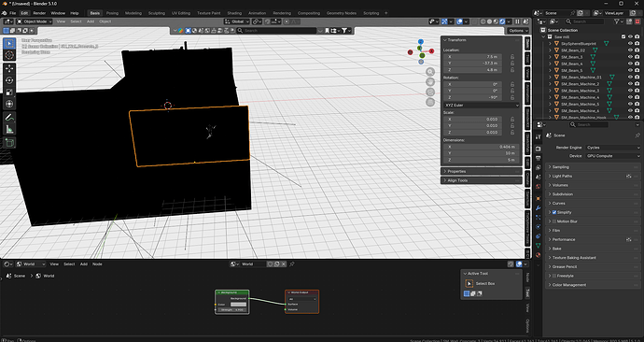Viewport: 644px width, 342px height.
Task: Click the outliner search field
Action: point(584,21)
